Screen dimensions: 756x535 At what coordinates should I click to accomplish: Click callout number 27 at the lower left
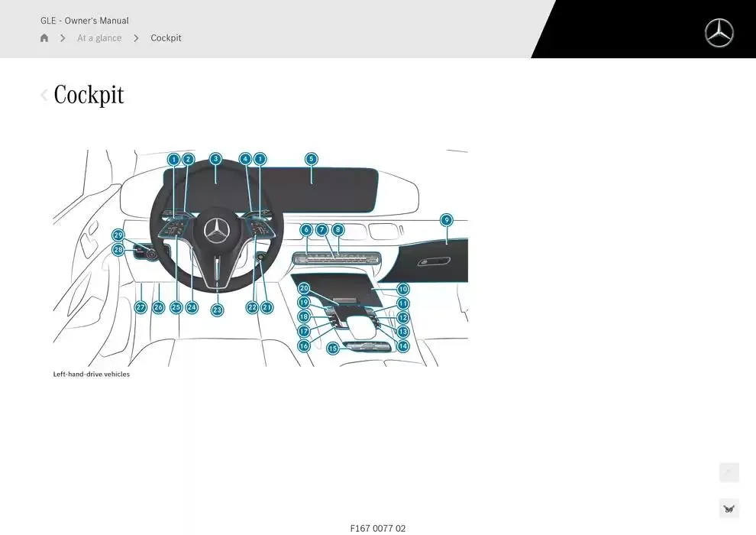click(x=141, y=307)
